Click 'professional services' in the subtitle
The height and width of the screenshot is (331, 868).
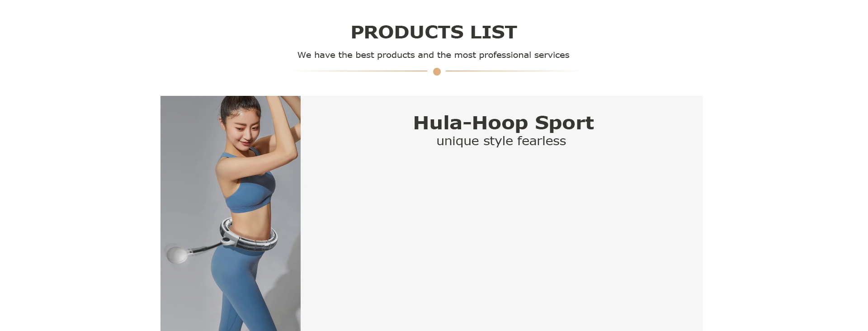pyautogui.click(x=524, y=55)
